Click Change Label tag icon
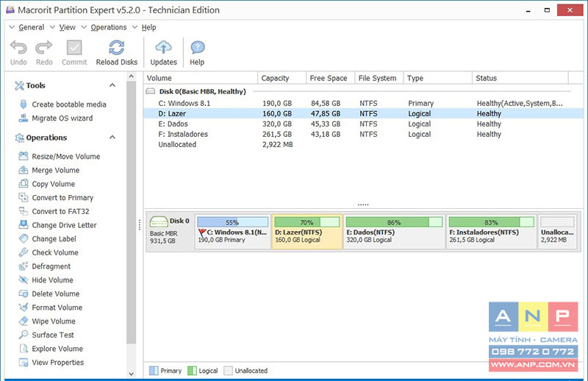 point(24,238)
